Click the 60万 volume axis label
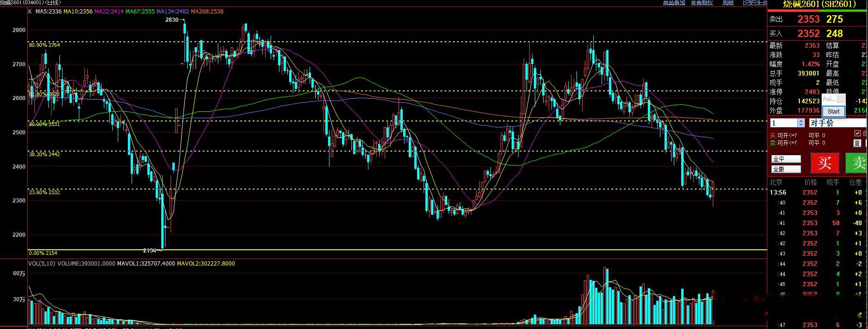Image resolution: width=868 pixels, height=329 pixels. click(19, 274)
